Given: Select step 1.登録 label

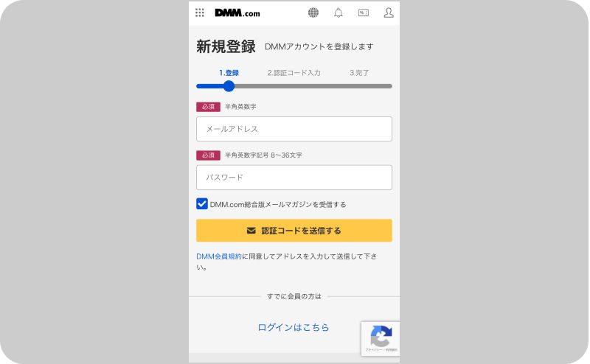Looking at the screenshot, I should pos(229,73).
